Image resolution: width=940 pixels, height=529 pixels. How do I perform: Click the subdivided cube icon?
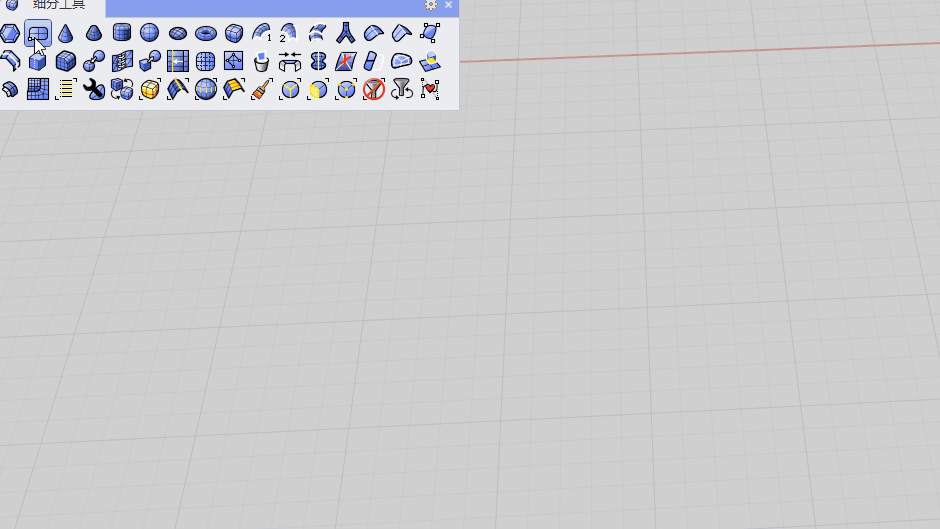(65, 61)
